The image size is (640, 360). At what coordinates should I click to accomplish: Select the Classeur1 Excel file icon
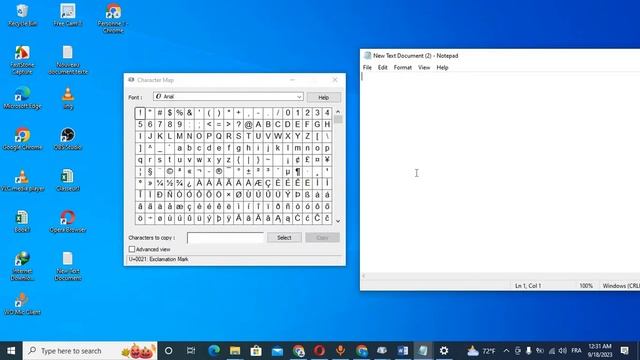click(x=68, y=180)
